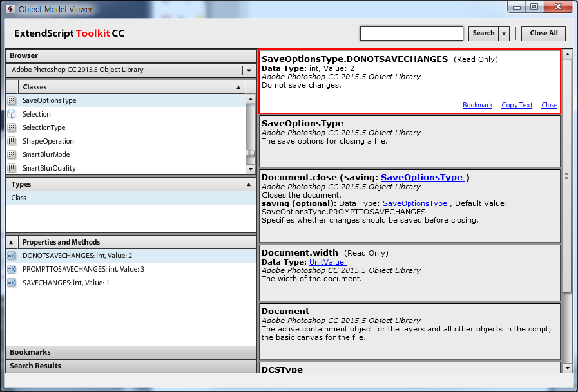Click inside the search text field

coord(411,33)
